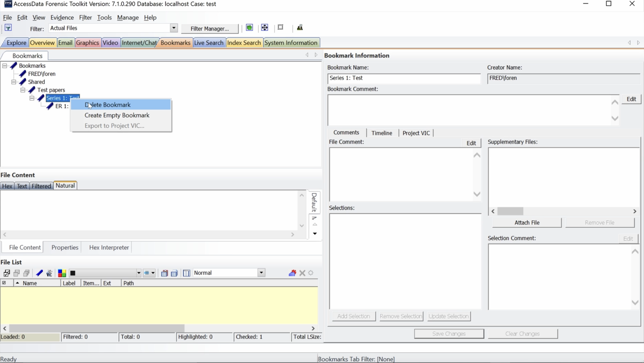Click the grey dotted circle icon in File List
Screen dimensions: 644x363
tap(311, 273)
